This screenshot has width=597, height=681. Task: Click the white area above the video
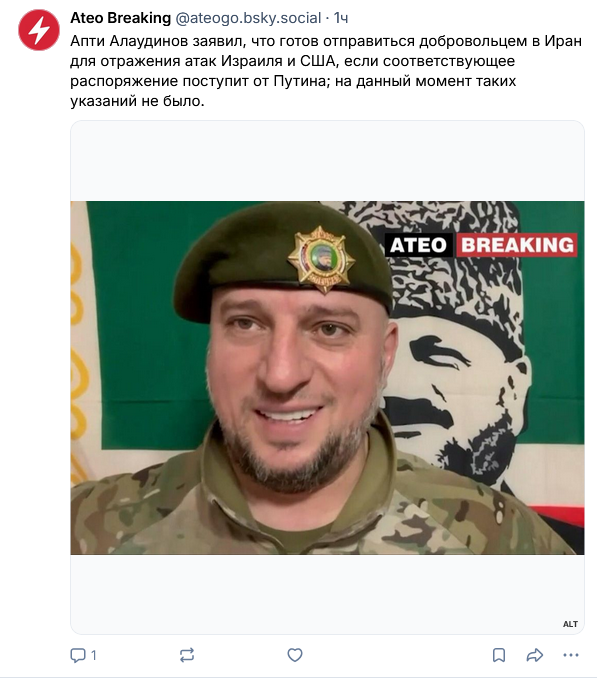point(327,161)
